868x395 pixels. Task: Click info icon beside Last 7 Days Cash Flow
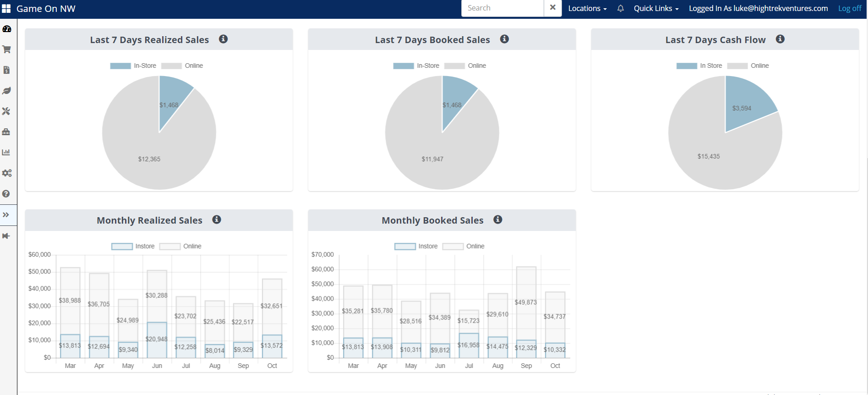pos(780,39)
